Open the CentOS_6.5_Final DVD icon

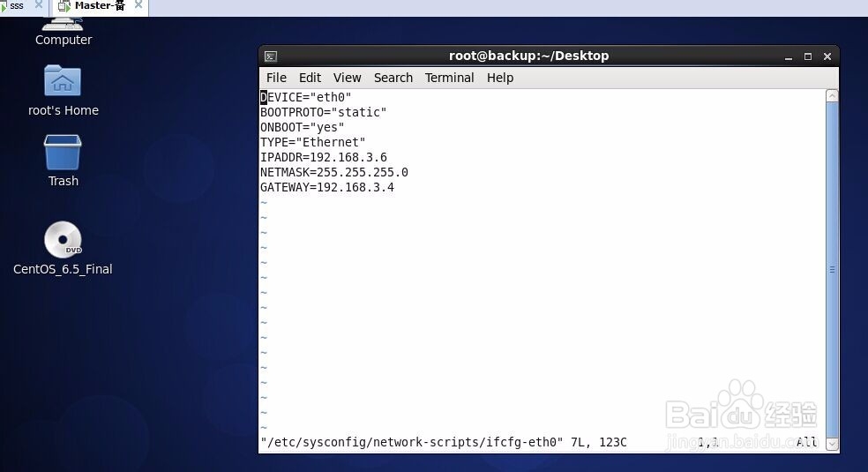pos(63,240)
